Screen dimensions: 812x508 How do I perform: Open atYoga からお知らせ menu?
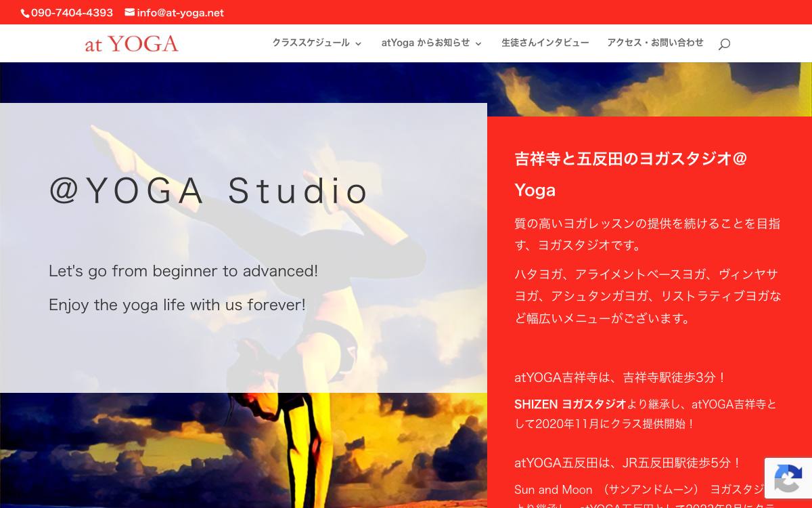point(425,43)
